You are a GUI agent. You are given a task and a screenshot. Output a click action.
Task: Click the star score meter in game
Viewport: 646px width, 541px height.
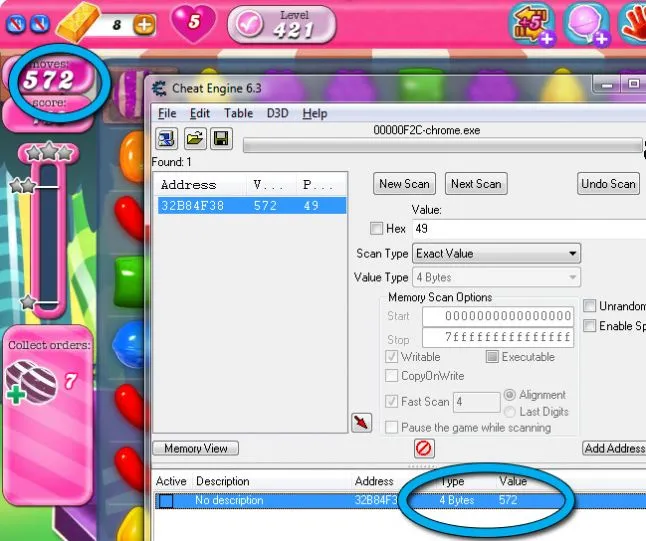(47, 231)
